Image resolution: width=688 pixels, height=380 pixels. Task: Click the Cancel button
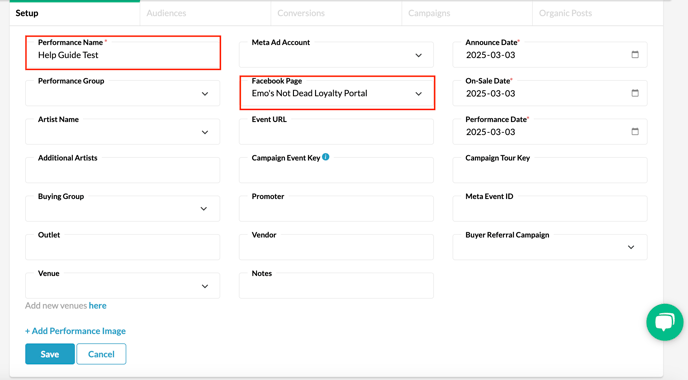(101, 354)
